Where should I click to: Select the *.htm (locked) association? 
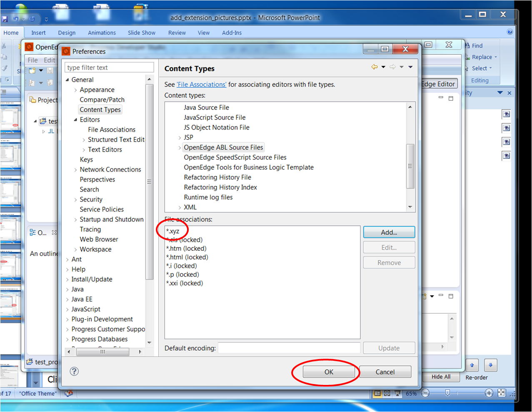coord(186,249)
